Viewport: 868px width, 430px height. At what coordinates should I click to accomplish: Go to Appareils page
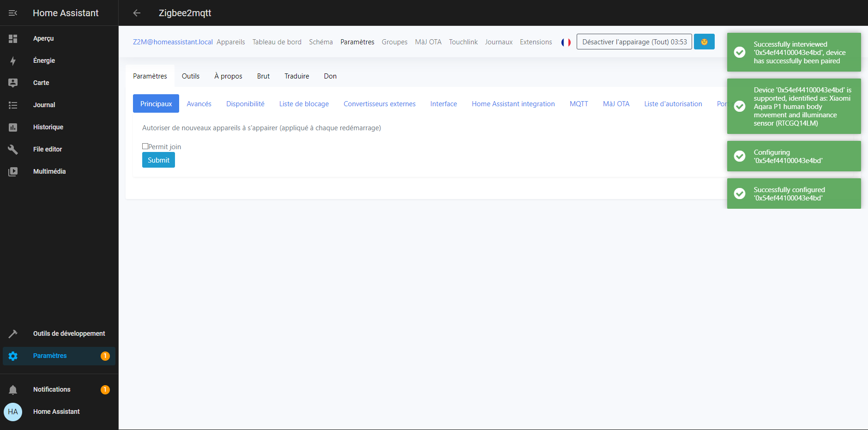(231, 42)
